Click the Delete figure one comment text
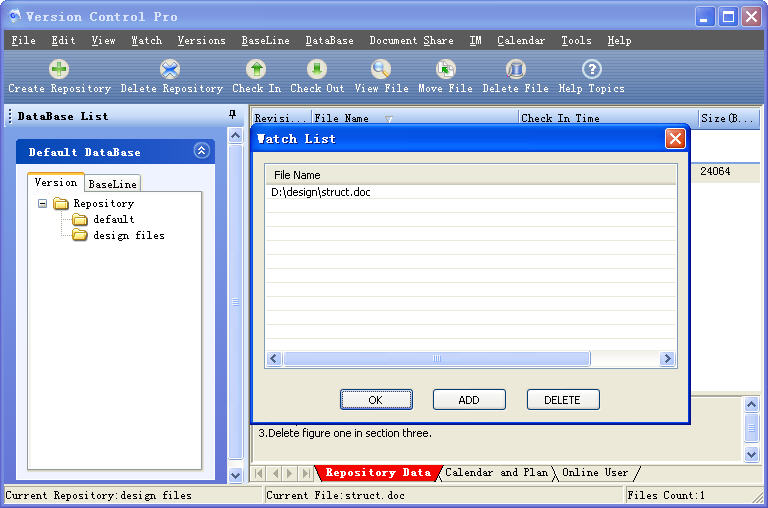768x508 pixels. (345, 433)
